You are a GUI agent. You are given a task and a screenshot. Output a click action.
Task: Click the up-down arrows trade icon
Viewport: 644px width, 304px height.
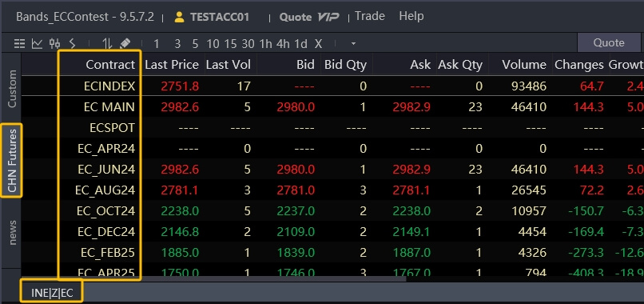(107, 43)
